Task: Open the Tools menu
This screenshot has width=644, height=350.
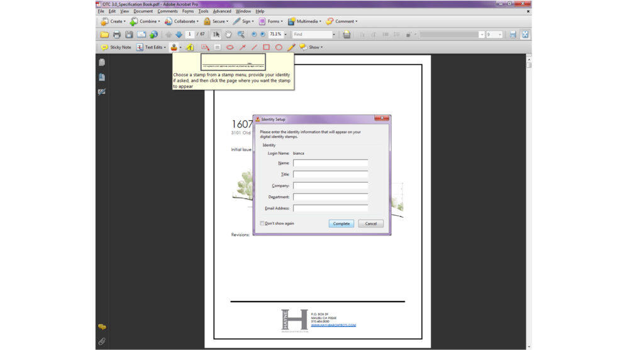Action: (x=203, y=11)
